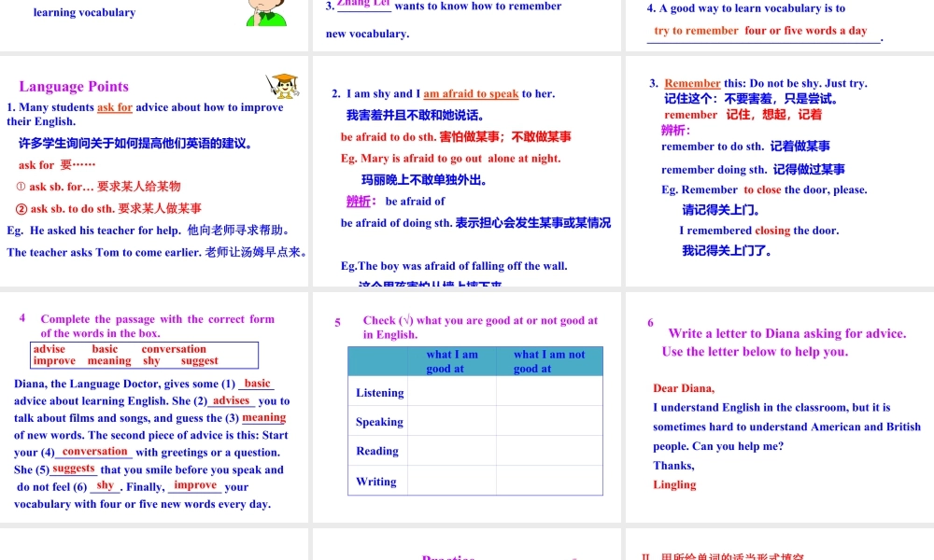Click the red answer 'suggests' in the passage

click(x=74, y=469)
